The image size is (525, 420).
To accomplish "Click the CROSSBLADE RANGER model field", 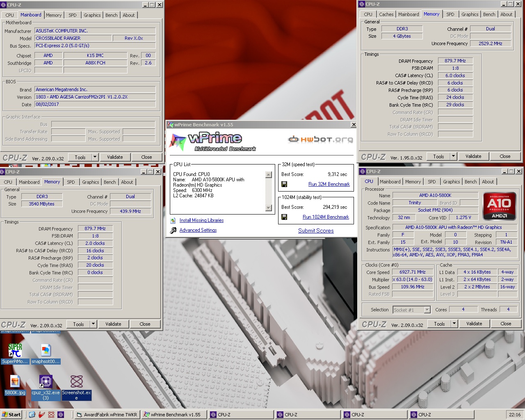I will 73,38.
